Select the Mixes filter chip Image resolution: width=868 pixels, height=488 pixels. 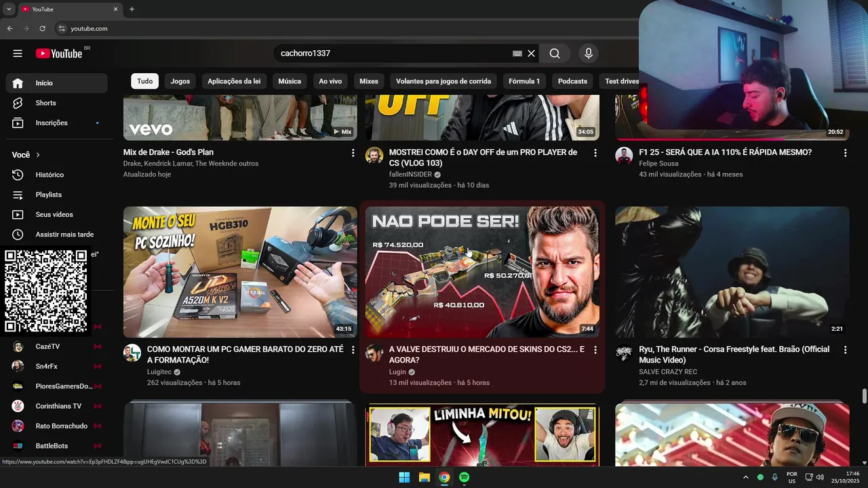click(x=369, y=81)
